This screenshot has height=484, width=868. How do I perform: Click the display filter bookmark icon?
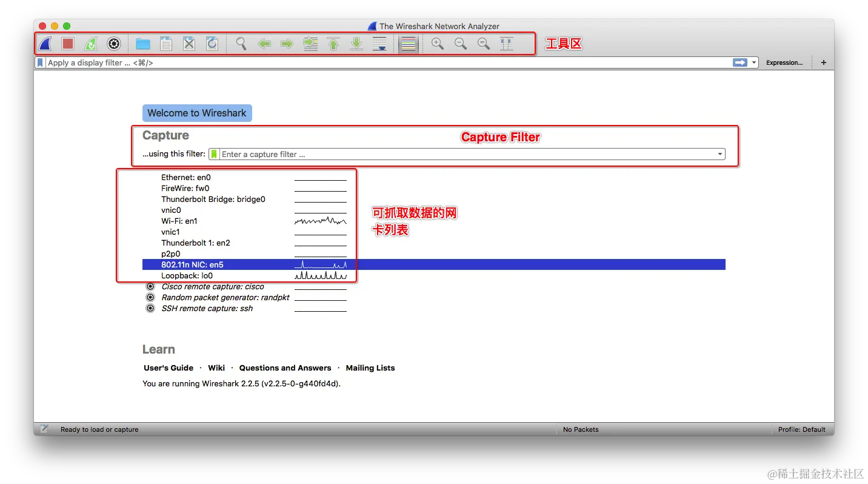40,62
